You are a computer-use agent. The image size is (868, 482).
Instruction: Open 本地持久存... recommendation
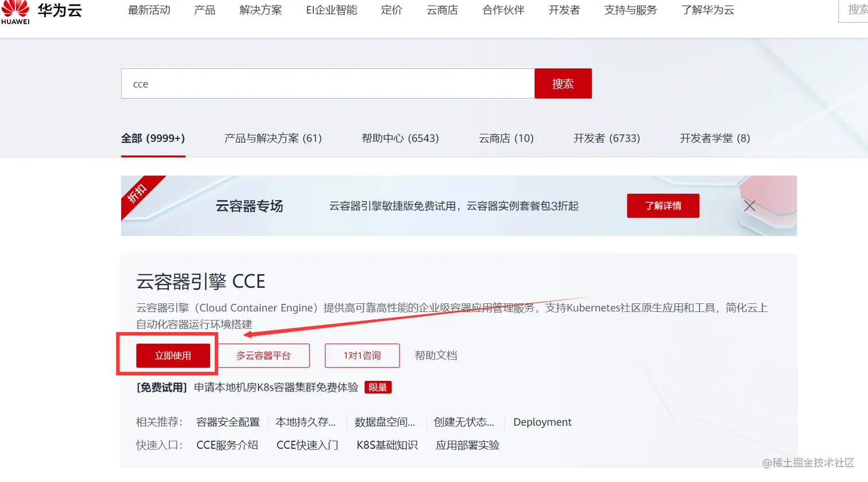click(305, 422)
